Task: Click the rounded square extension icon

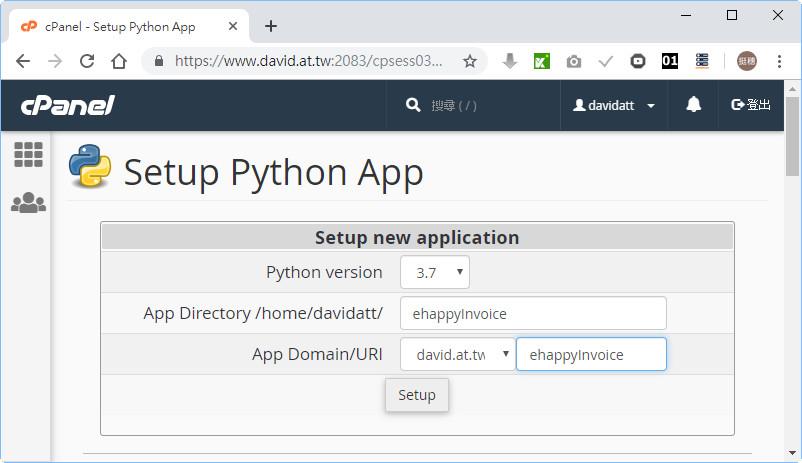Action: coord(638,61)
